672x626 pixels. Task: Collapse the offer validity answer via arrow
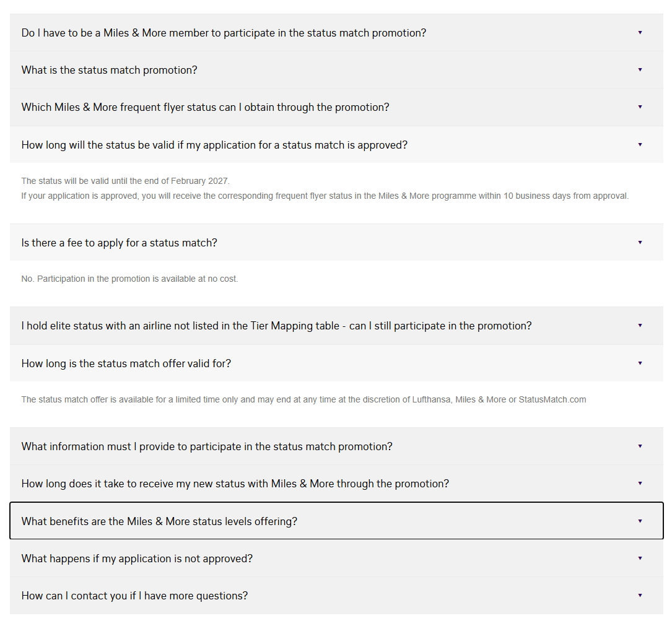click(640, 363)
